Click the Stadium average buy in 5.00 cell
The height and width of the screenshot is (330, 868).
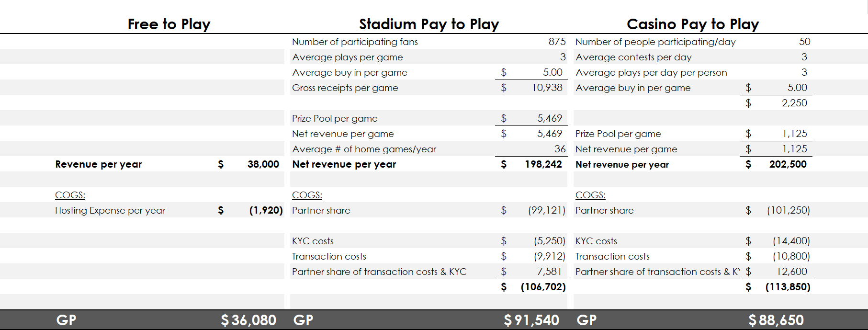tap(552, 72)
